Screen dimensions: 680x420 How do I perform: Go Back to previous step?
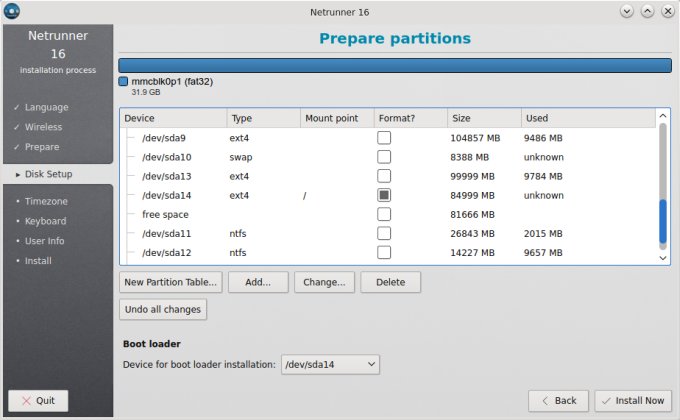click(558, 400)
